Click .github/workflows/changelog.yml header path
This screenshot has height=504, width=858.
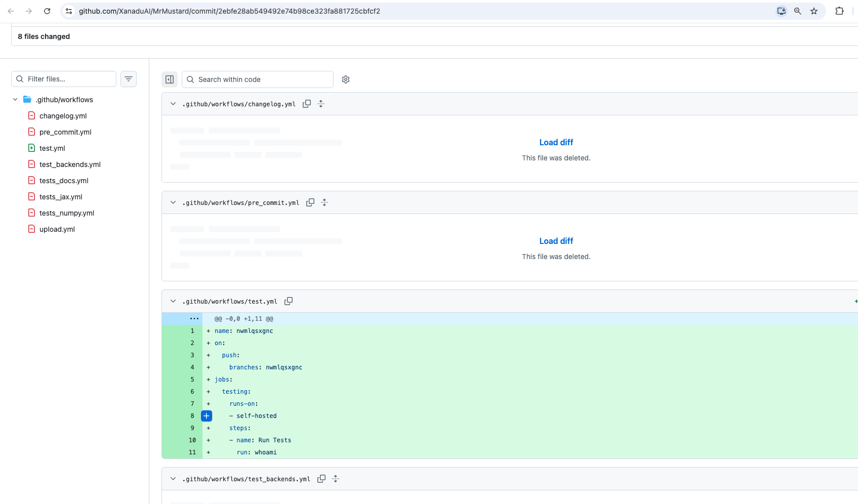tap(239, 104)
